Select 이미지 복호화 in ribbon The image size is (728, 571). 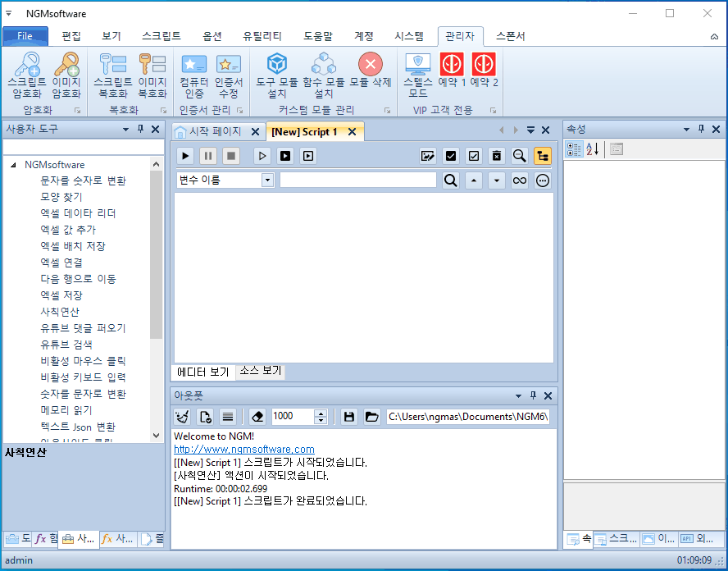coord(152,75)
